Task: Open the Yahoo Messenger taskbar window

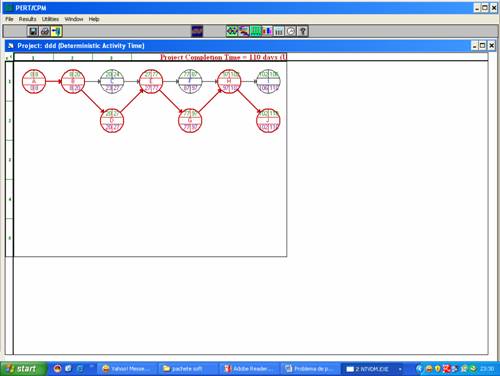Action: 127,369
